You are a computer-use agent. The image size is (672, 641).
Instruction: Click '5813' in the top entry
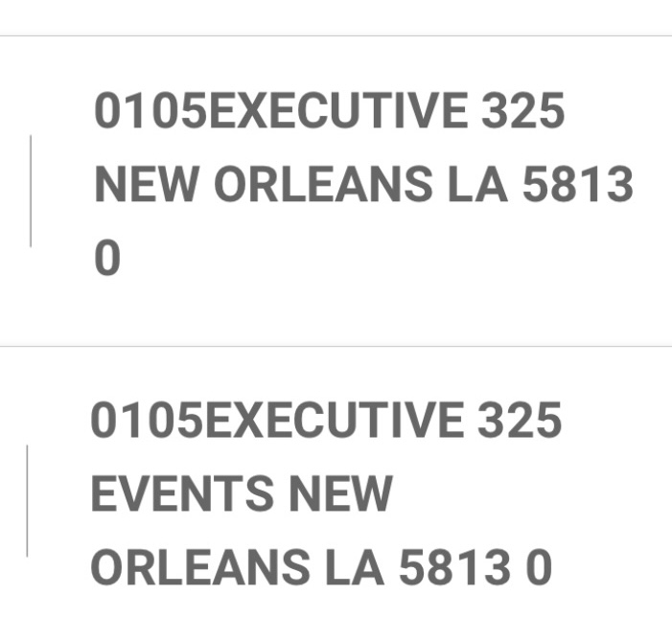tap(578, 187)
